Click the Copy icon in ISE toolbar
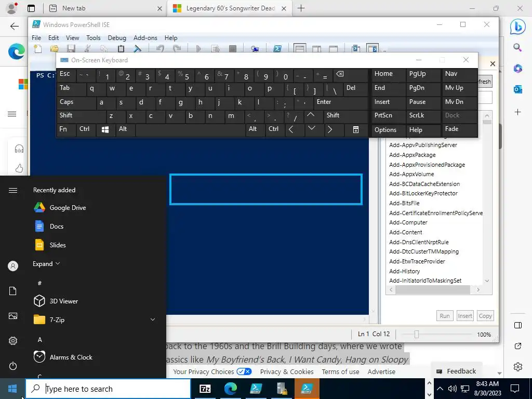The width and height of the screenshot is (532, 399). click(x=104, y=49)
